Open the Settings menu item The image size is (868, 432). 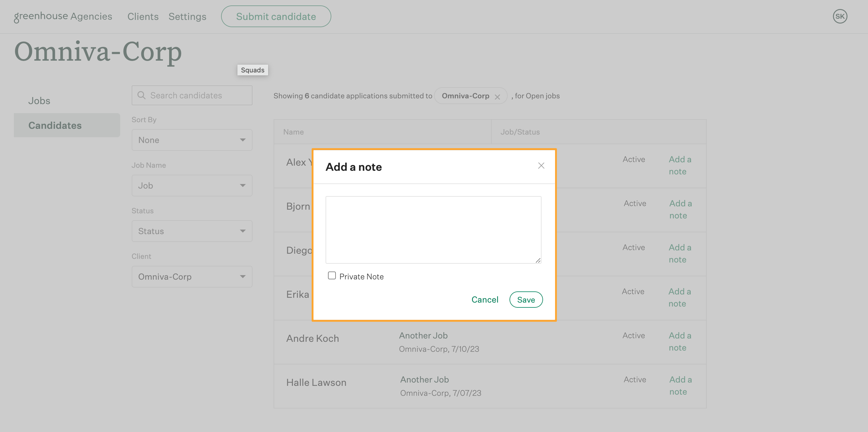tap(187, 16)
